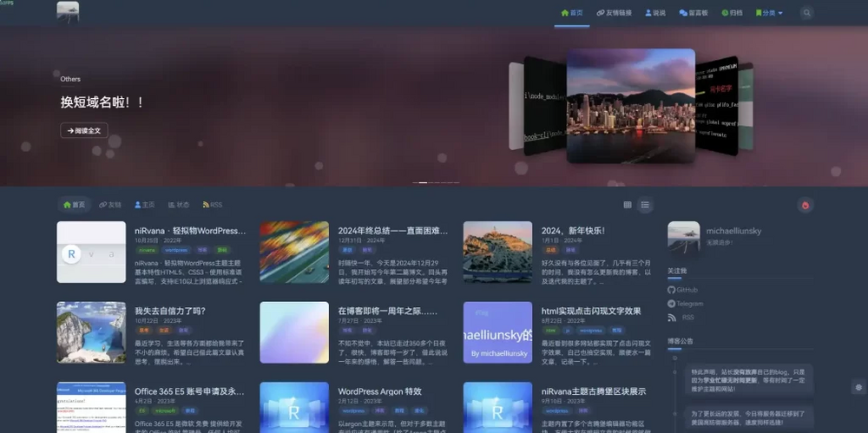Click the microsoft tag under Office 365 post
868x433 pixels.
click(166, 410)
